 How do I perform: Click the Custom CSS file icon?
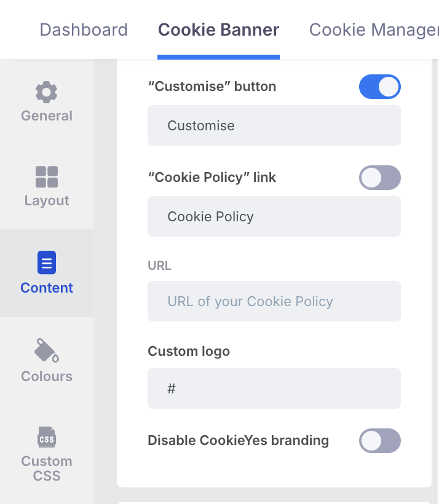tap(47, 438)
